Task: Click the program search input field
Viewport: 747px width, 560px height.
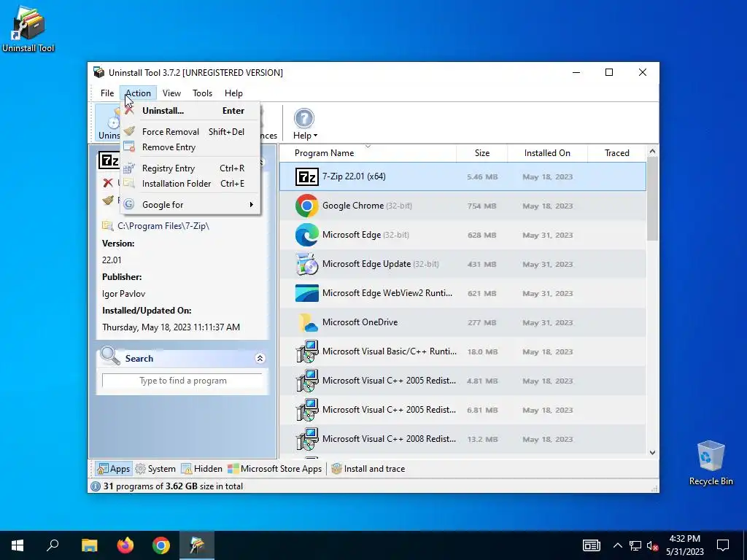Action: (x=182, y=381)
